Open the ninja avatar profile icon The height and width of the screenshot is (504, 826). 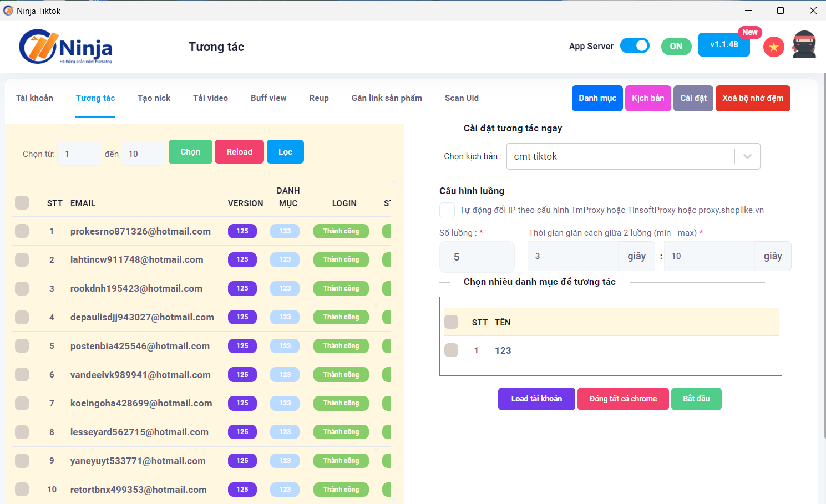click(x=804, y=45)
